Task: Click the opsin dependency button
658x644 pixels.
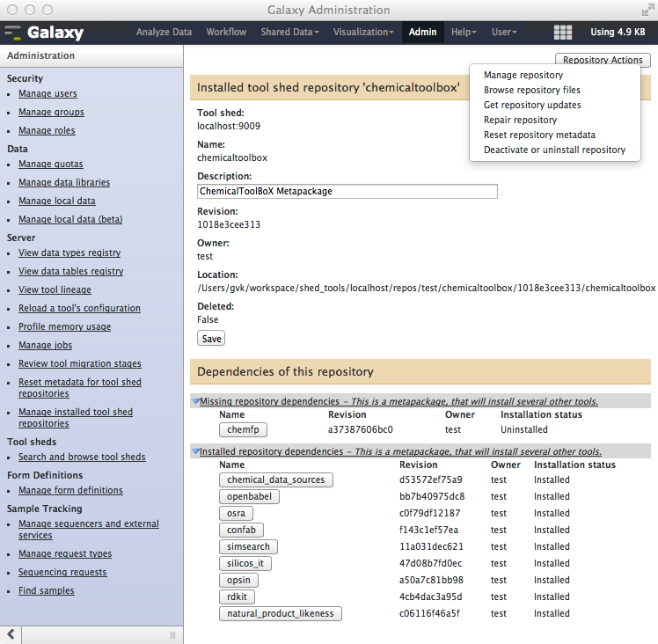Action: pyautogui.click(x=238, y=580)
